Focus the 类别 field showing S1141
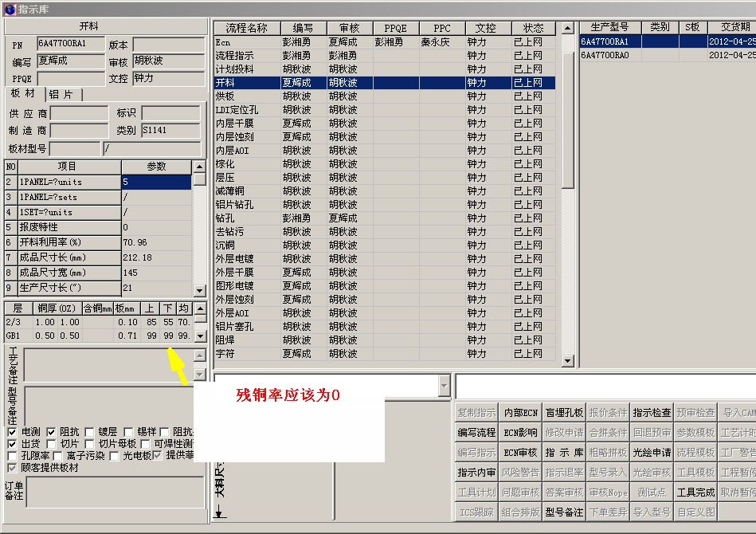The image size is (756, 534). pyautogui.click(x=170, y=130)
